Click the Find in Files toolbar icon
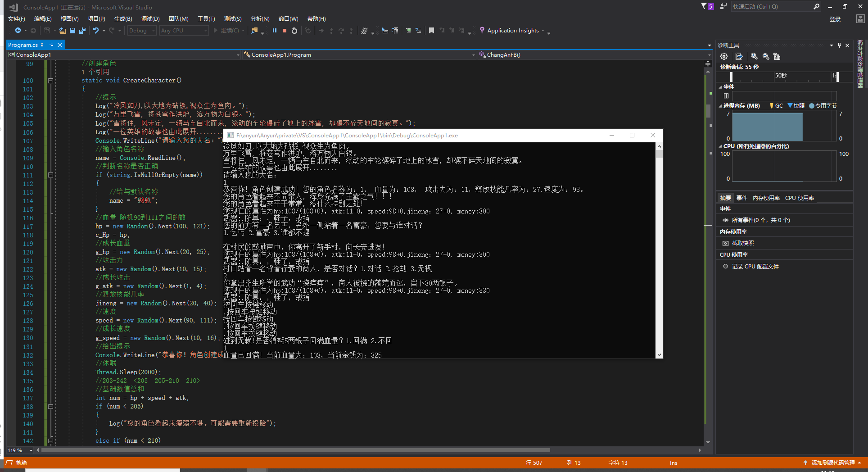This screenshot has width=868, height=472. pos(255,31)
